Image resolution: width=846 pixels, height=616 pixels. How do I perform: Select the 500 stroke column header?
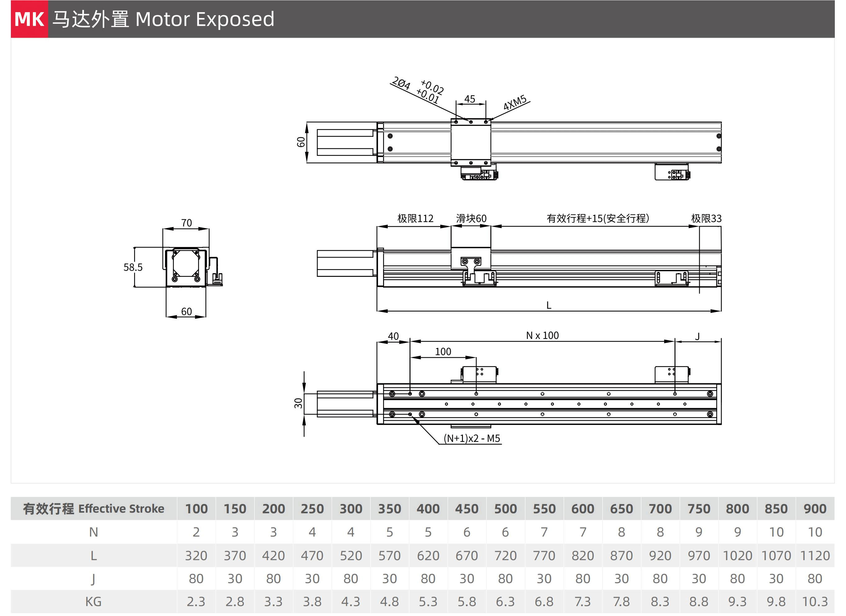(x=505, y=509)
